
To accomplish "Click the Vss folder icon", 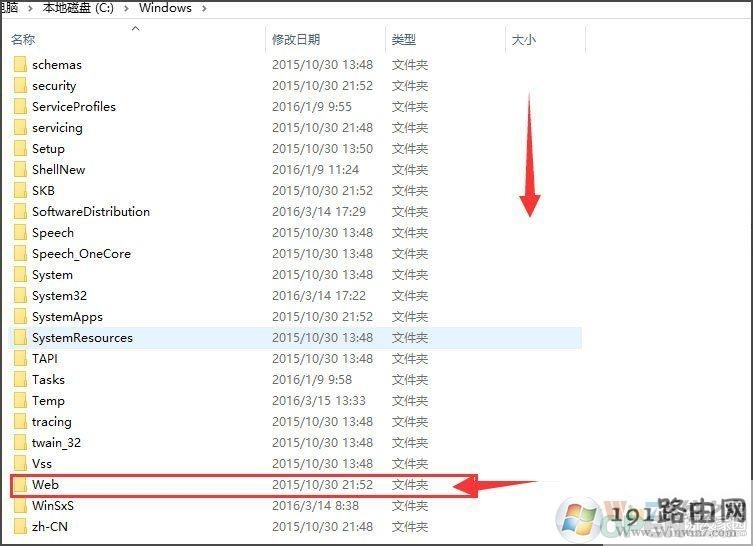I will pos(20,464).
